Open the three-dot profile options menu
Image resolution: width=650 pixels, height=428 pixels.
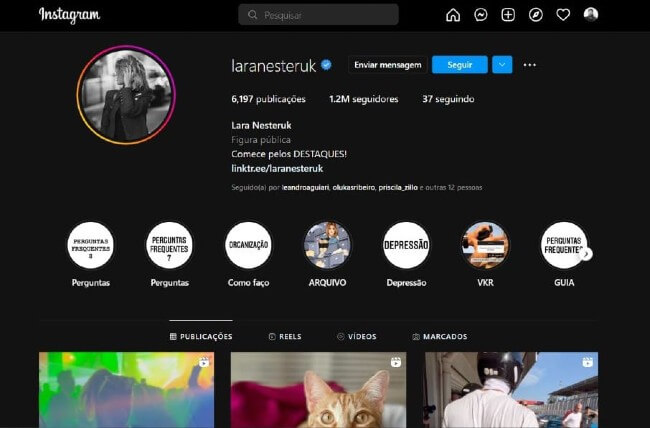click(529, 65)
